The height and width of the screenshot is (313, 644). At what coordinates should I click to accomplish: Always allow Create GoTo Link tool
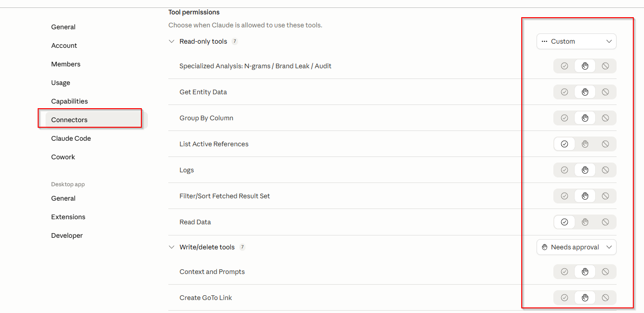(x=564, y=298)
